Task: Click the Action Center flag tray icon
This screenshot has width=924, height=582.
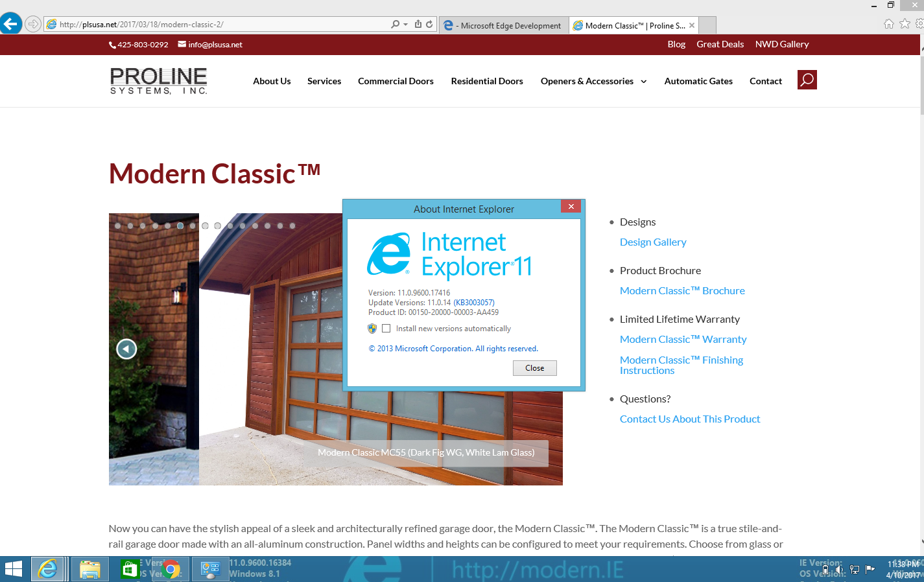Action: click(x=870, y=569)
